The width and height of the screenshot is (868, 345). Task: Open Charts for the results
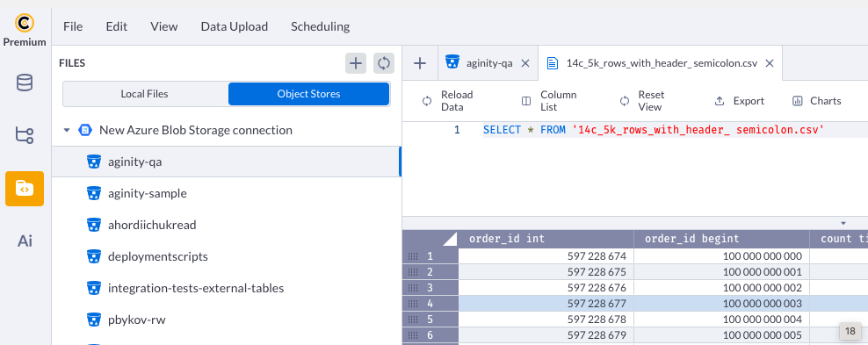pos(816,101)
